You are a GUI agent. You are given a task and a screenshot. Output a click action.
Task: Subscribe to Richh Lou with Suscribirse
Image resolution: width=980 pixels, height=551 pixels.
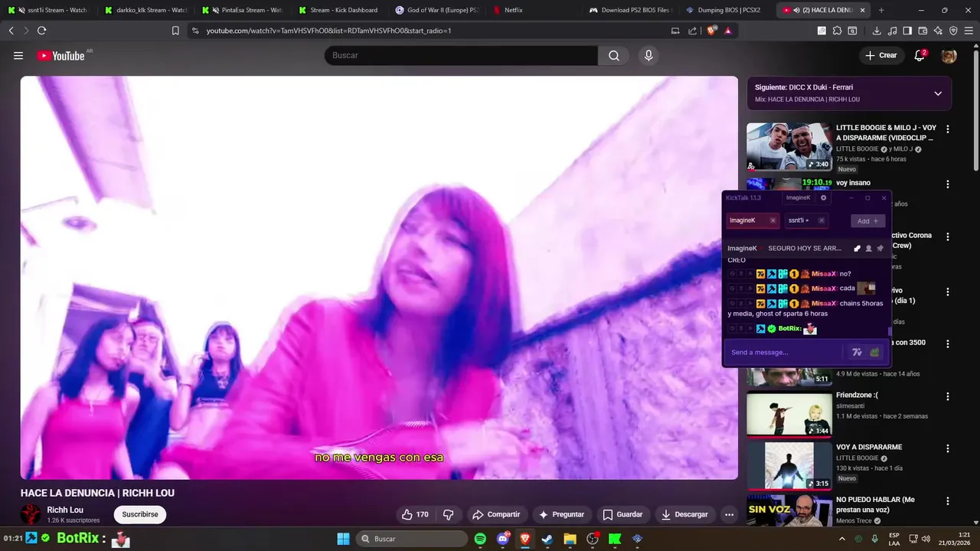coord(140,514)
